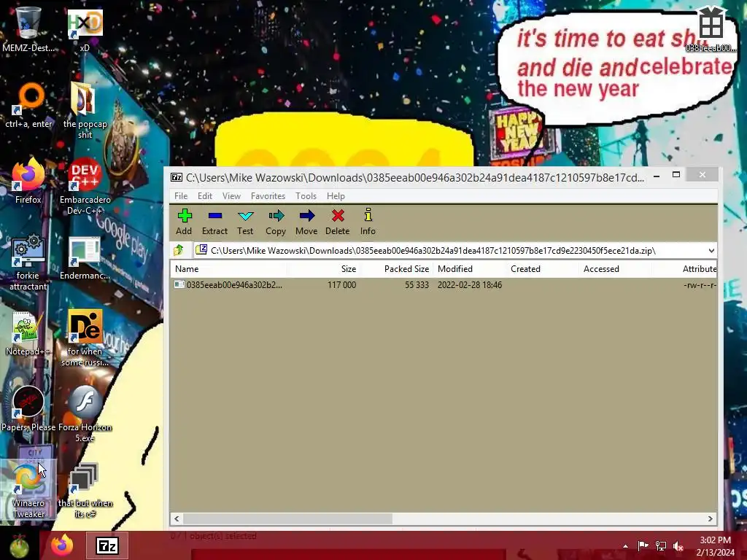The height and width of the screenshot is (560, 747).
Task: Sort by Packed Size column header
Action: 397,269
